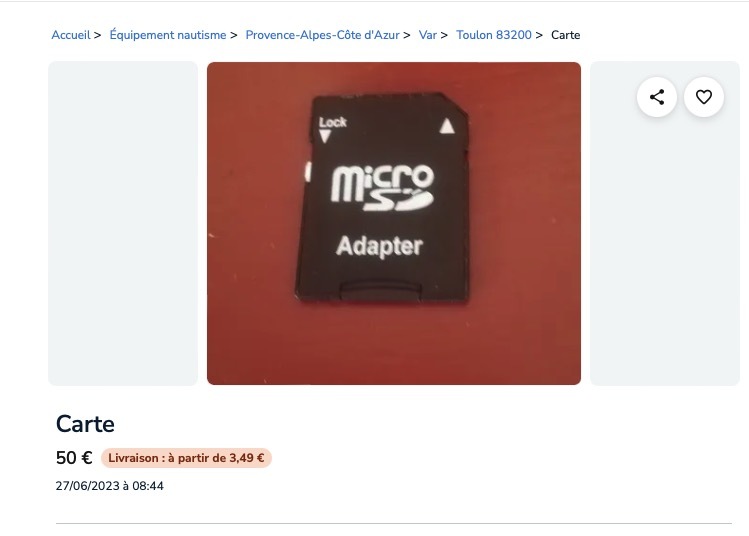Screen dimensions: 749x536
Task: Open Toulon 83200 breadcrumb link
Action: 494,35
